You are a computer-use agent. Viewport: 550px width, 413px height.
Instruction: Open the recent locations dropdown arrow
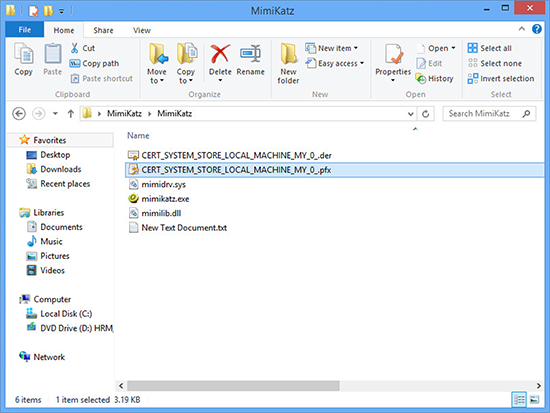point(55,114)
